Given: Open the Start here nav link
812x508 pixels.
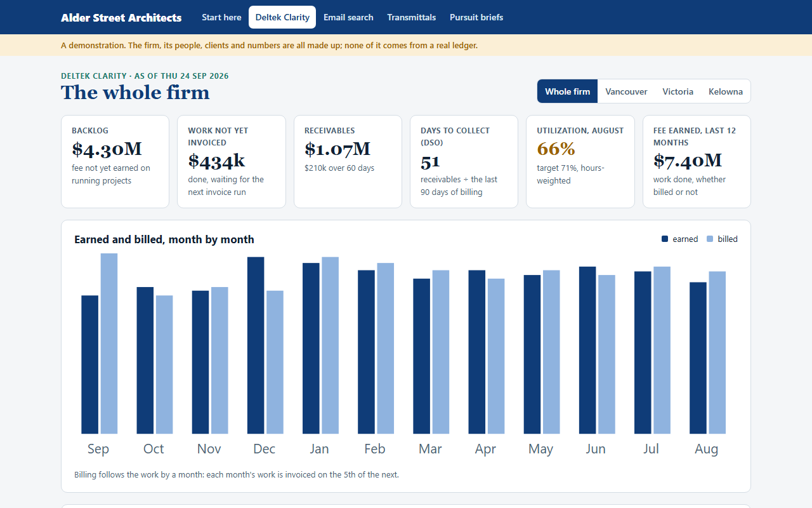Looking at the screenshot, I should 221,17.
